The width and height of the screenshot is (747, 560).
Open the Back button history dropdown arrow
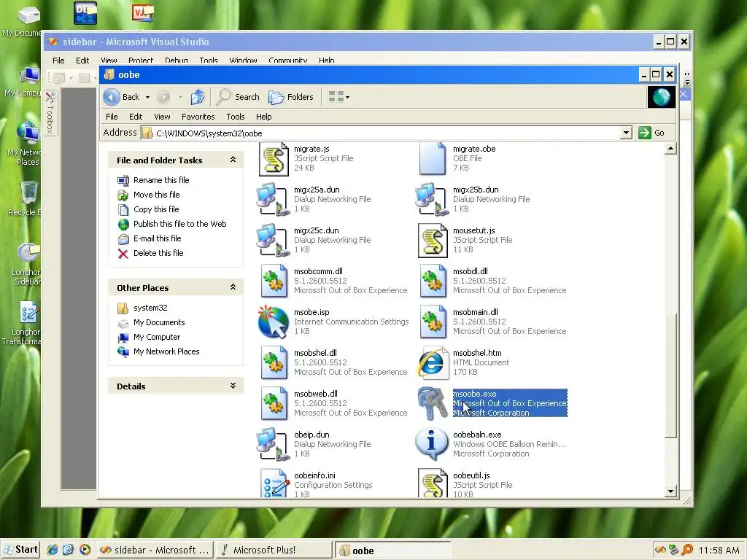tap(147, 97)
